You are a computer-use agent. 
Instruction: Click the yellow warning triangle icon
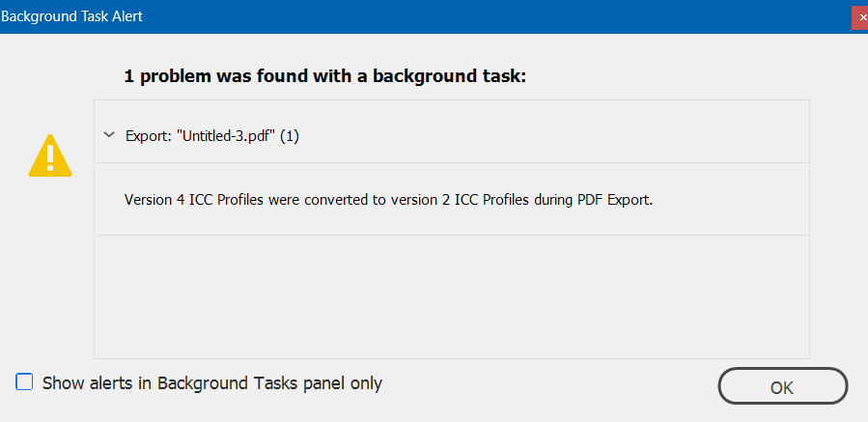49,155
